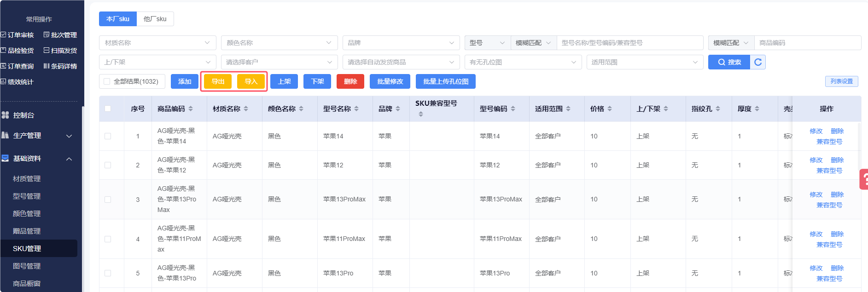The height and width of the screenshot is (292, 868).
Task: Click 修改 link for row 1
Action: [x=816, y=131]
